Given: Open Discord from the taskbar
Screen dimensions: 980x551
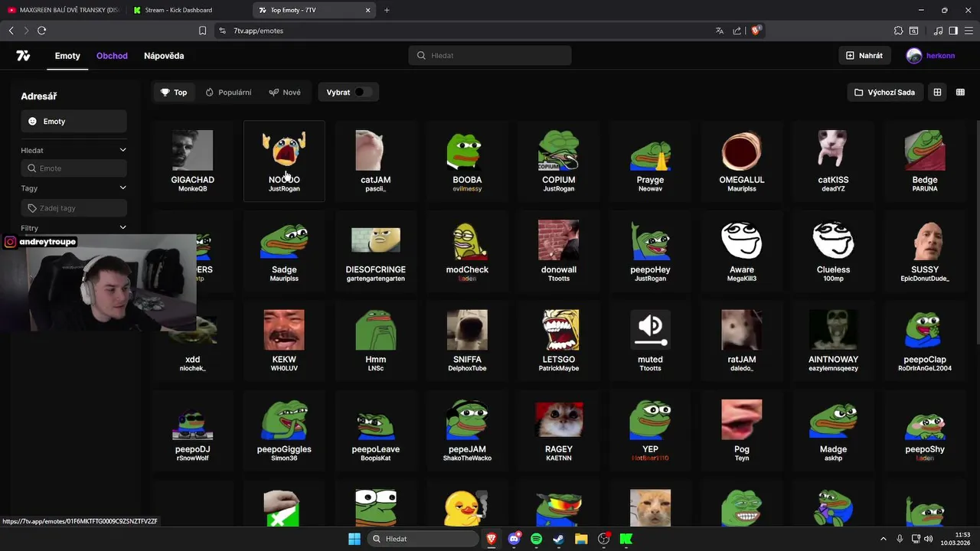Looking at the screenshot, I should pos(514,539).
